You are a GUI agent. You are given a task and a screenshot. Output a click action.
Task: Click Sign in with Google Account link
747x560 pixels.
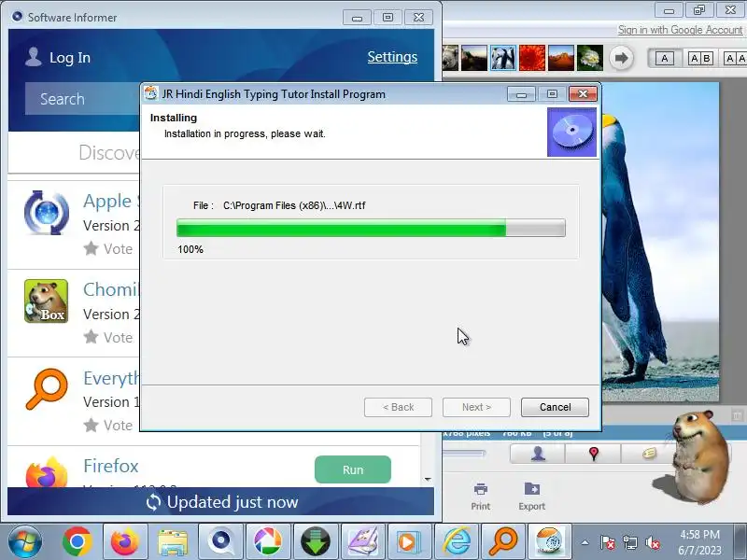[681, 30]
